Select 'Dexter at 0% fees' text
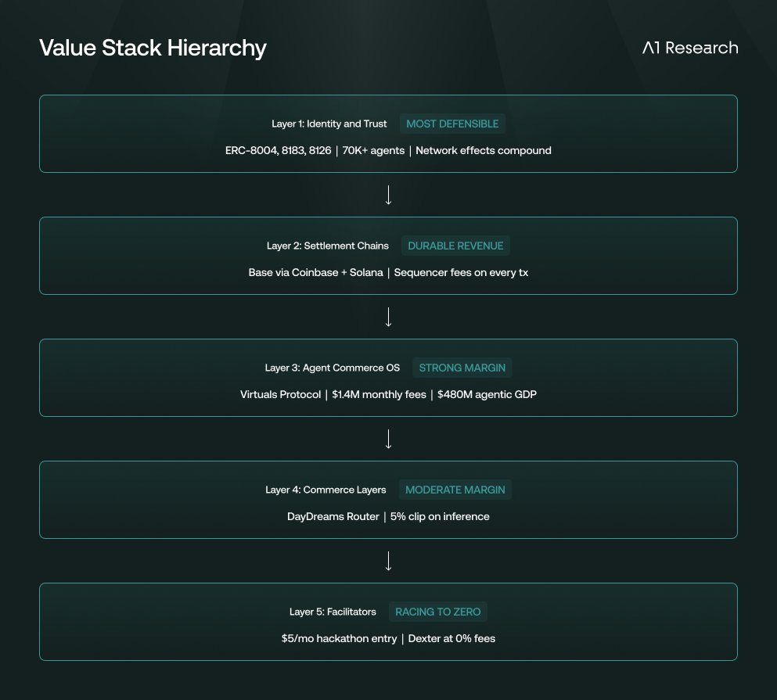The image size is (777, 700). tap(452, 638)
